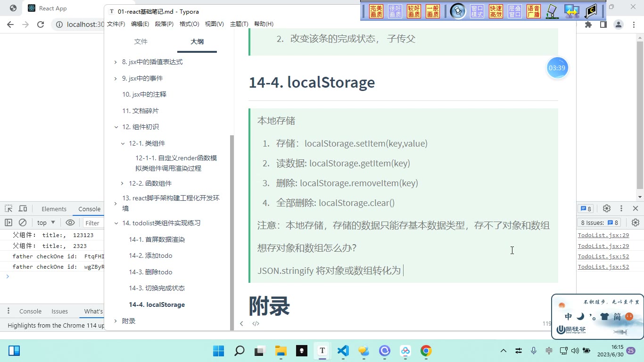Click the console Filter input field

pyautogui.click(x=94, y=223)
